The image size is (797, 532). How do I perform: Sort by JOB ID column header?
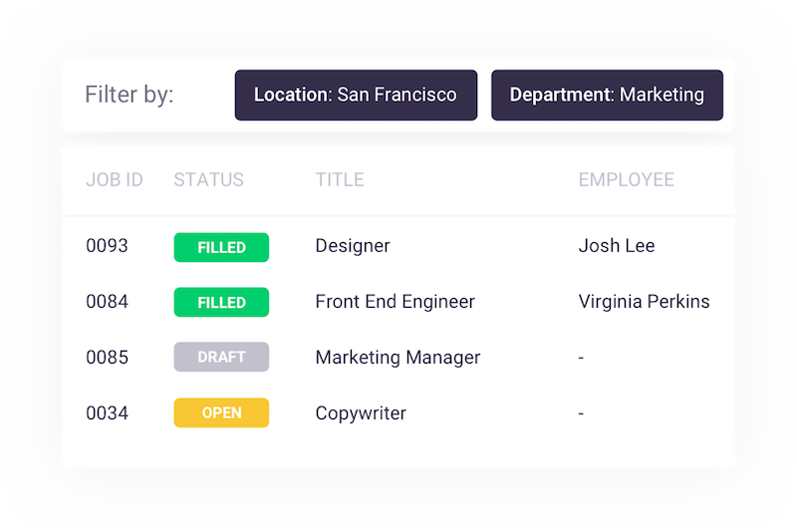pos(114,180)
